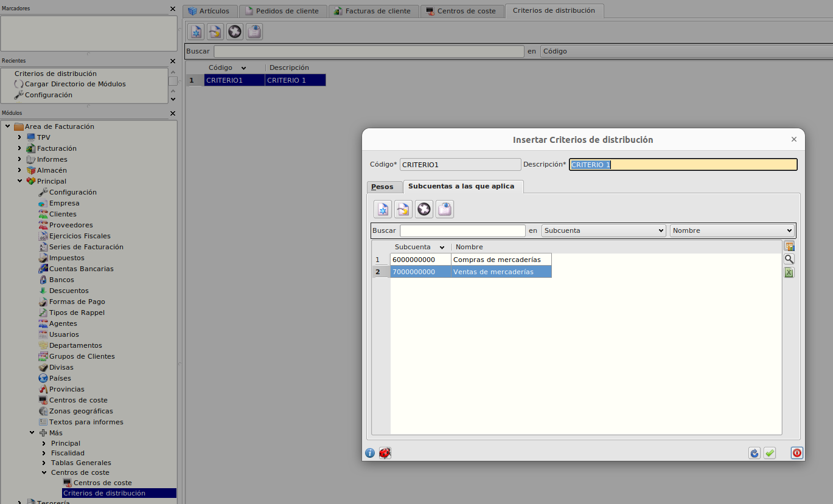
Task: Switch to Pedidos de cliente tab
Action: click(282, 11)
